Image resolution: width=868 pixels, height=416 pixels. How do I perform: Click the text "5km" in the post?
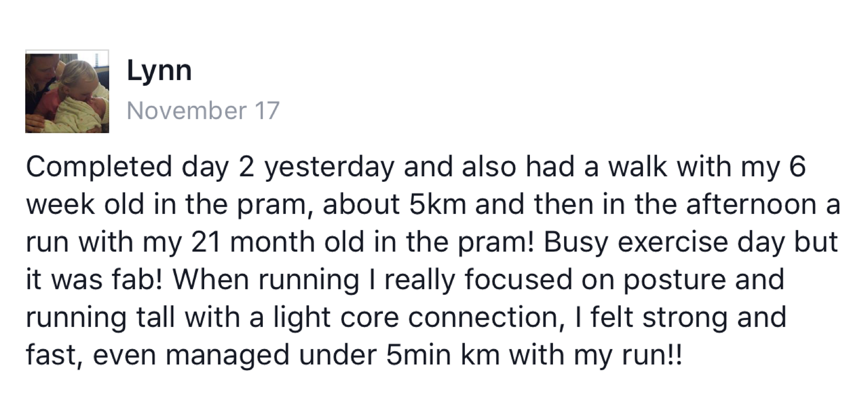click(438, 205)
